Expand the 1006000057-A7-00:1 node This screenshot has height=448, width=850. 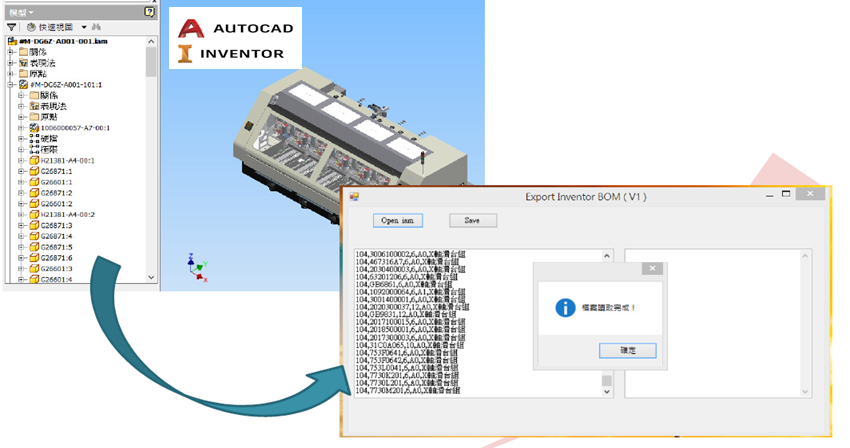21,128
